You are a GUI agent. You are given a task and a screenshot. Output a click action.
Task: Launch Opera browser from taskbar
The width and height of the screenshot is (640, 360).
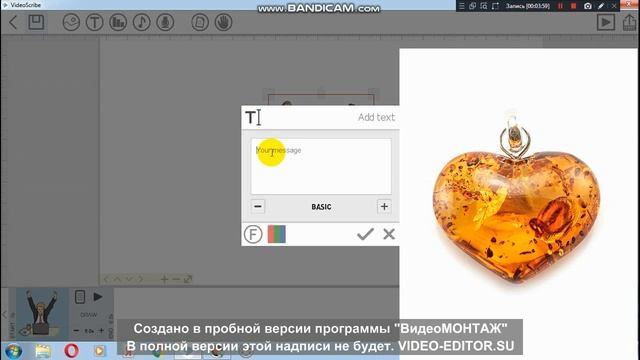(x=71, y=351)
